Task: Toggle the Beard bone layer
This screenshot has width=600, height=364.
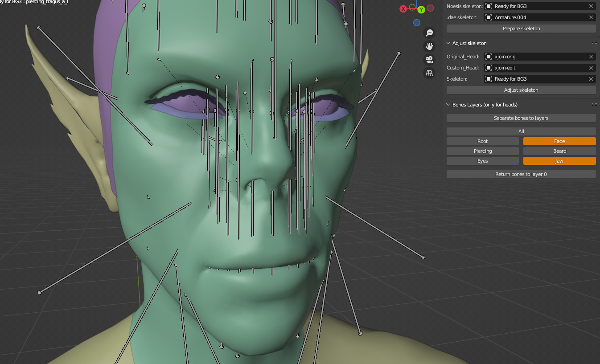Action: click(559, 151)
